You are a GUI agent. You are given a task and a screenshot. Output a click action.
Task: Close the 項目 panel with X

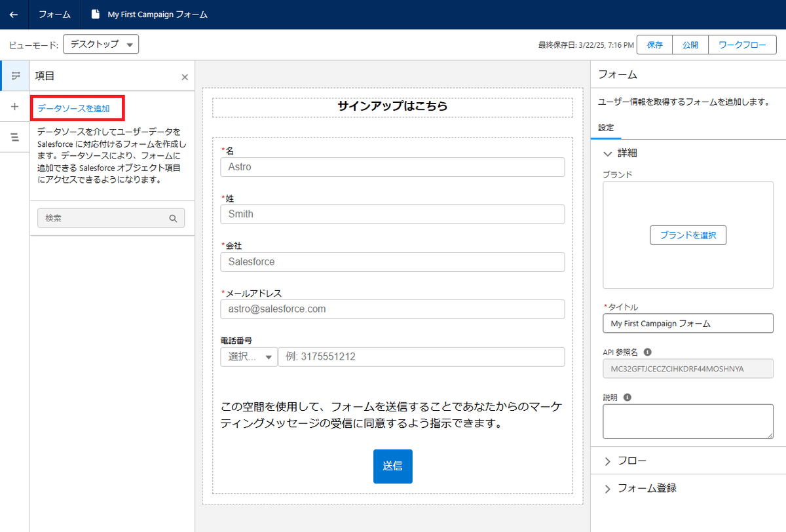(x=185, y=77)
